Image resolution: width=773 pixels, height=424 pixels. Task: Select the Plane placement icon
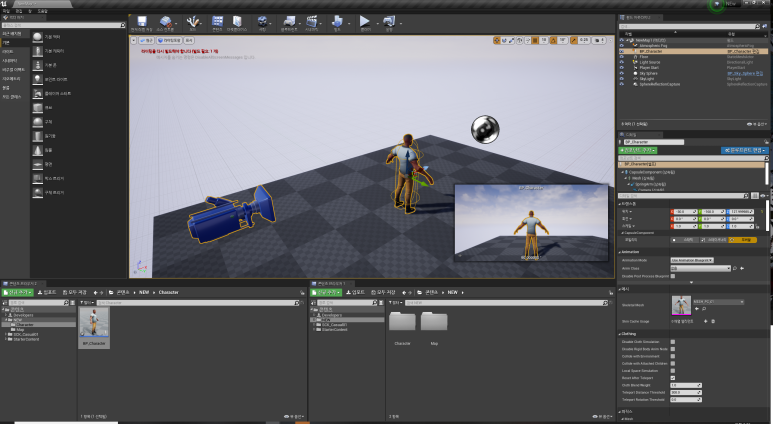tap(37, 164)
